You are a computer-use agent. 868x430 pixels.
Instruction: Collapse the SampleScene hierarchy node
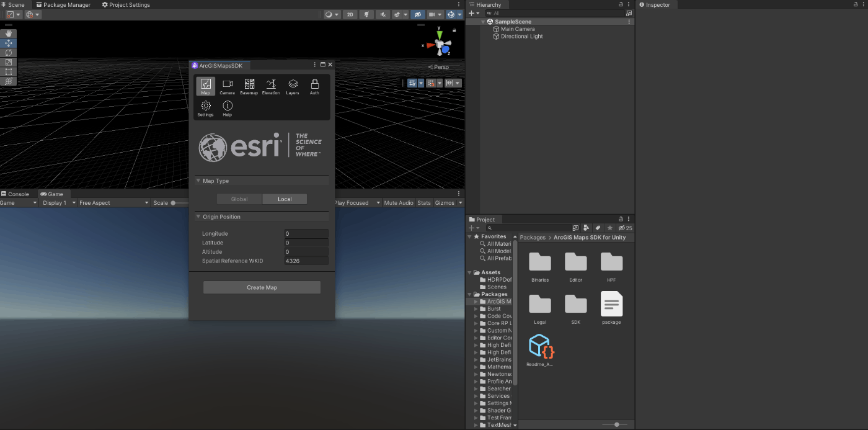pos(484,22)
